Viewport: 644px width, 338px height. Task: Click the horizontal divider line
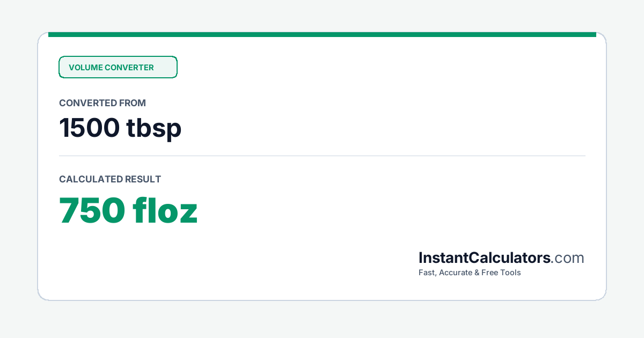[x=322, y=156]
